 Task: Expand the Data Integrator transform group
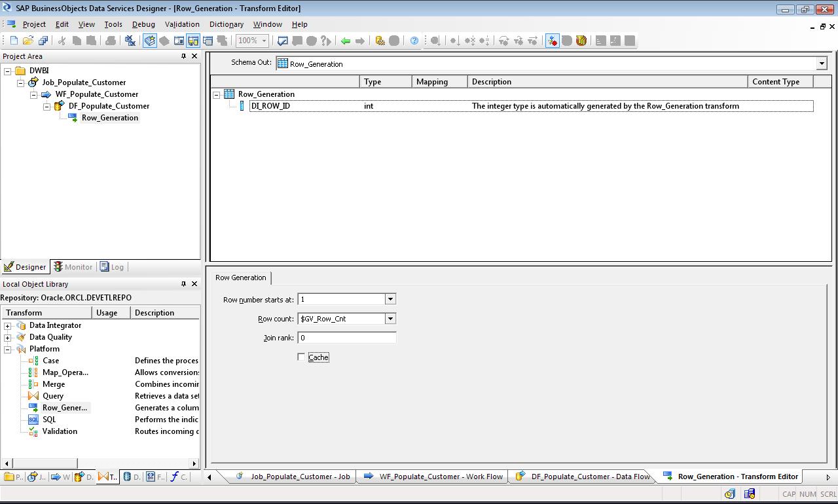tap(8, 325)
